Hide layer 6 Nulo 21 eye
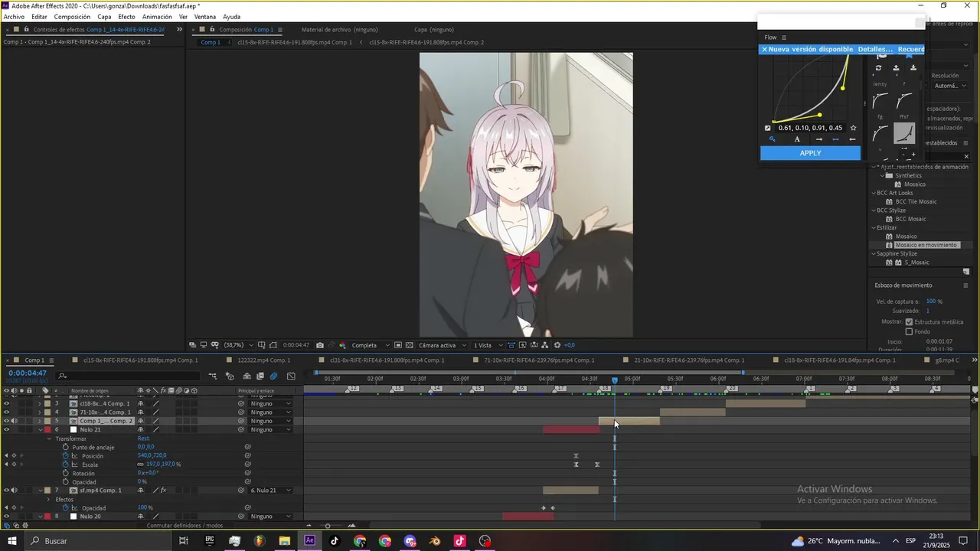Screen dimensions: 980x551 (6, 430)
